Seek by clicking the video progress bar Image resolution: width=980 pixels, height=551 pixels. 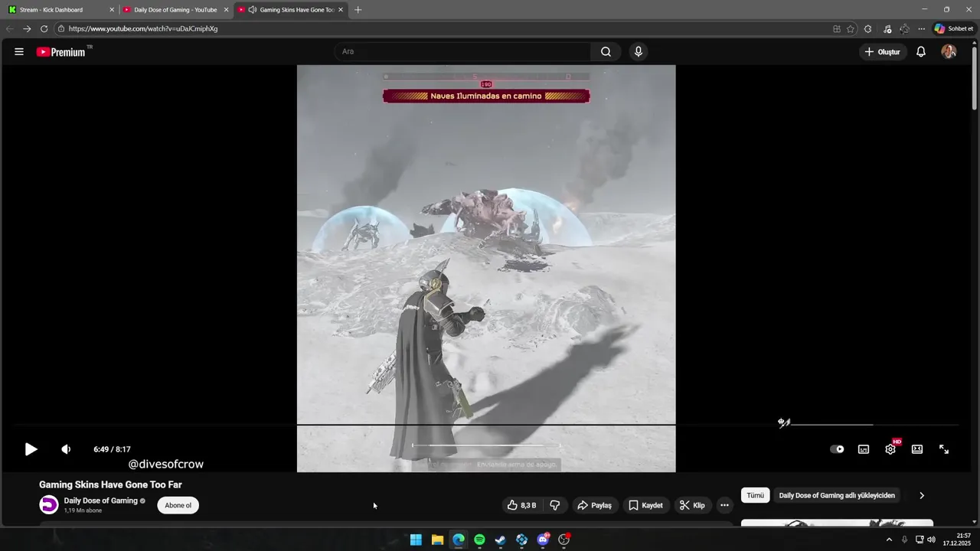coord(485,425)
